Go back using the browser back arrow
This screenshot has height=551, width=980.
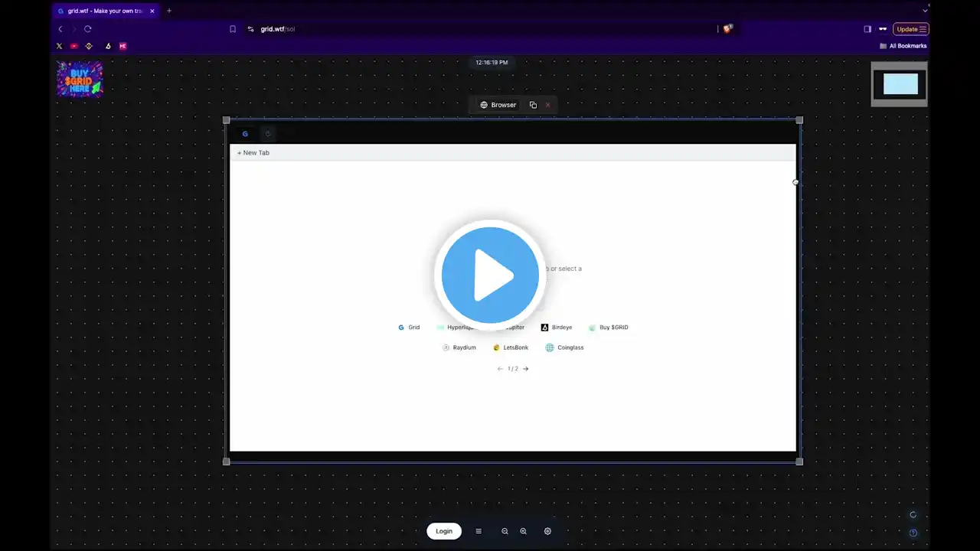pyautogui.click(x=60, y=29)
